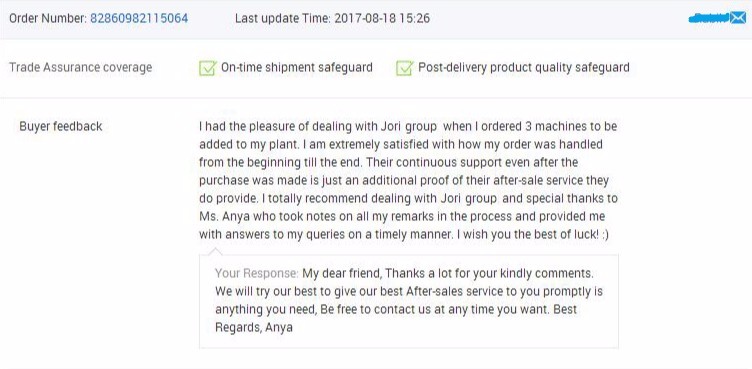
Task: Click the "Buyer feedback" heading
Action: point(61,126)
